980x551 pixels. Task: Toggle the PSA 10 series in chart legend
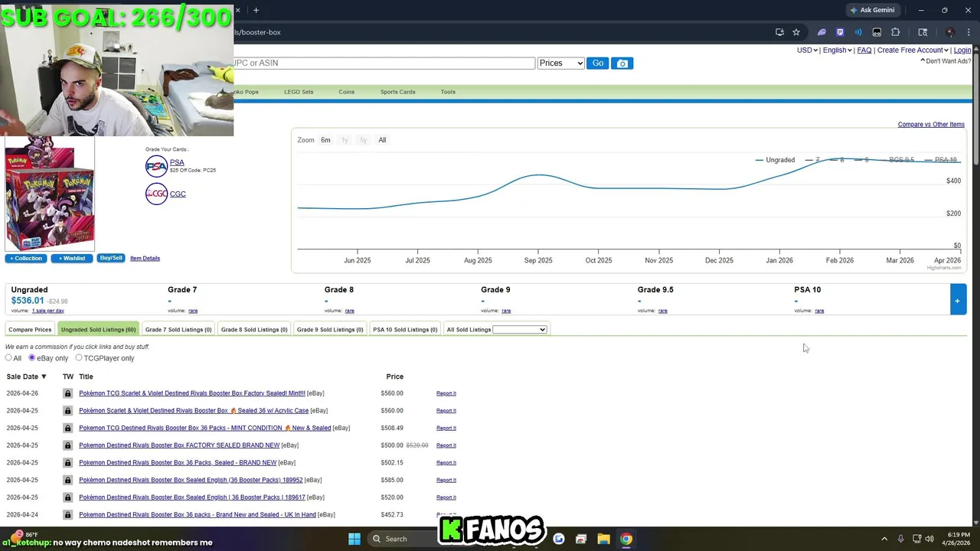(x=940, y=160)
